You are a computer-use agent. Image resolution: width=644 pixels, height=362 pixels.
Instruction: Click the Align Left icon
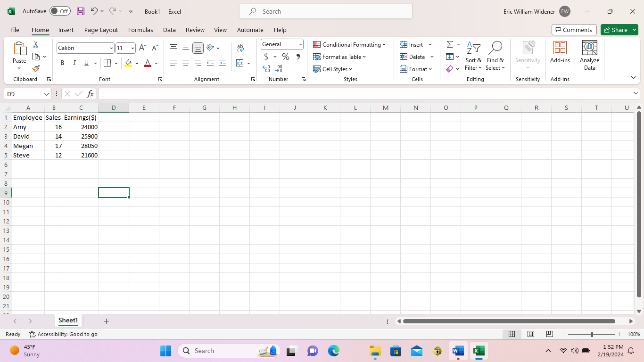173,63
